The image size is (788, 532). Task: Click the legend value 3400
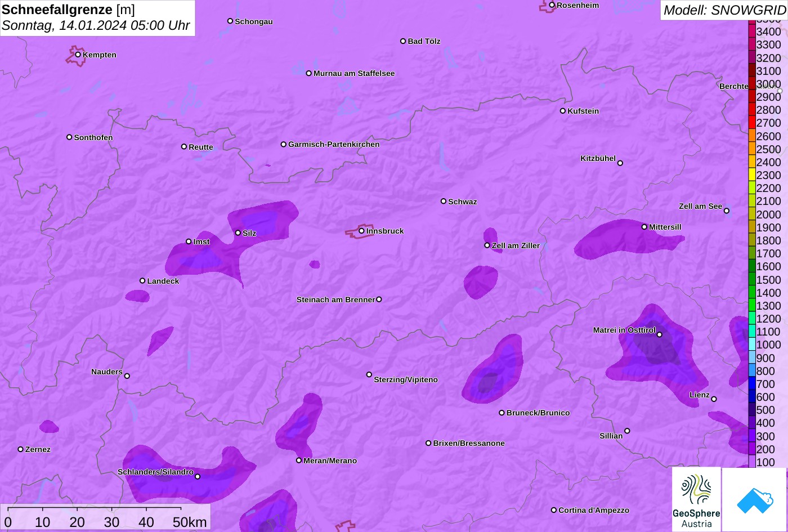pyautogui.click(x=769, y=32)
